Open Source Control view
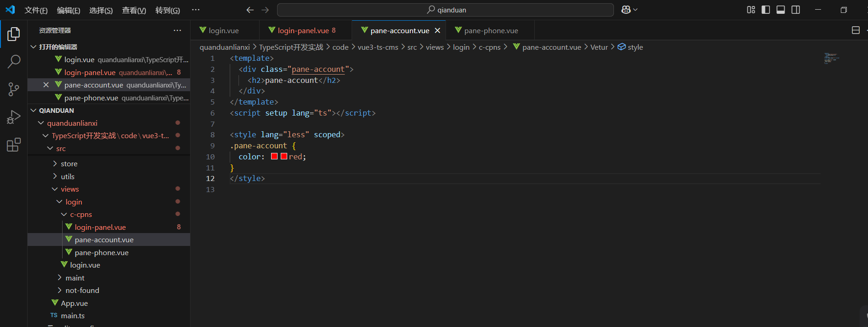 point(14,89)
